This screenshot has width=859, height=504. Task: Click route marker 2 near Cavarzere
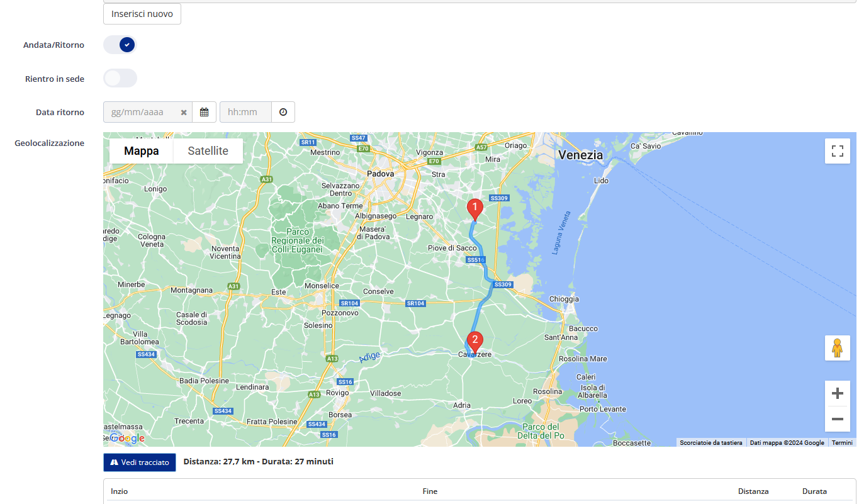pyautogui.click(x=475, y=342)
